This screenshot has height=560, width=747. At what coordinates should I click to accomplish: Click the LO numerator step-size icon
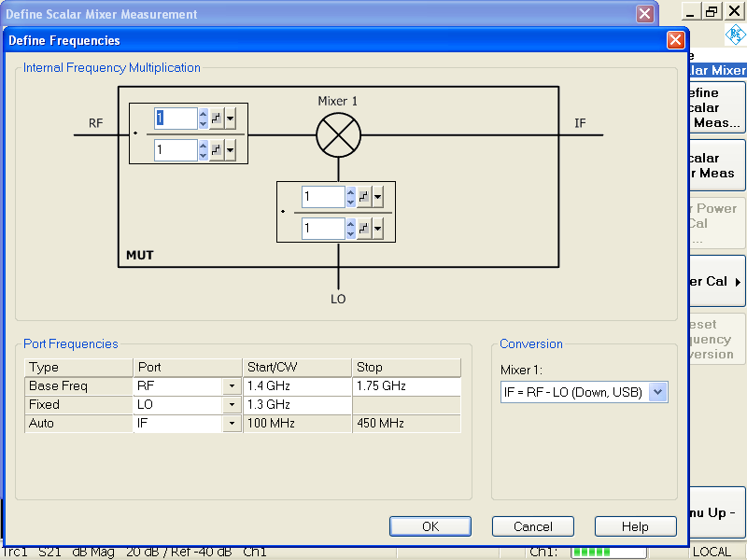pos(364,197)
